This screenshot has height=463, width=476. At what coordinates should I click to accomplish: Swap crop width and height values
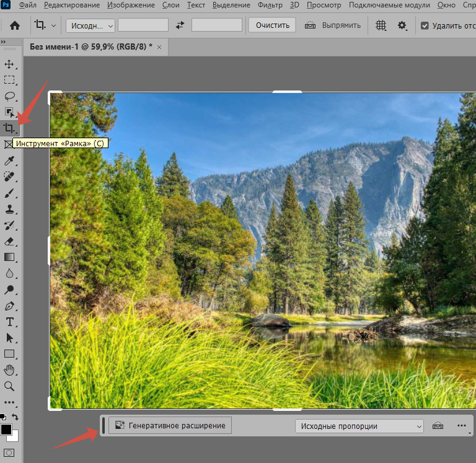point(180,25)
